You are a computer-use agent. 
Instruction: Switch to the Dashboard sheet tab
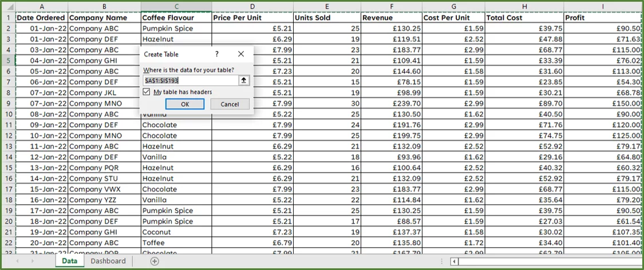(108, 261)
